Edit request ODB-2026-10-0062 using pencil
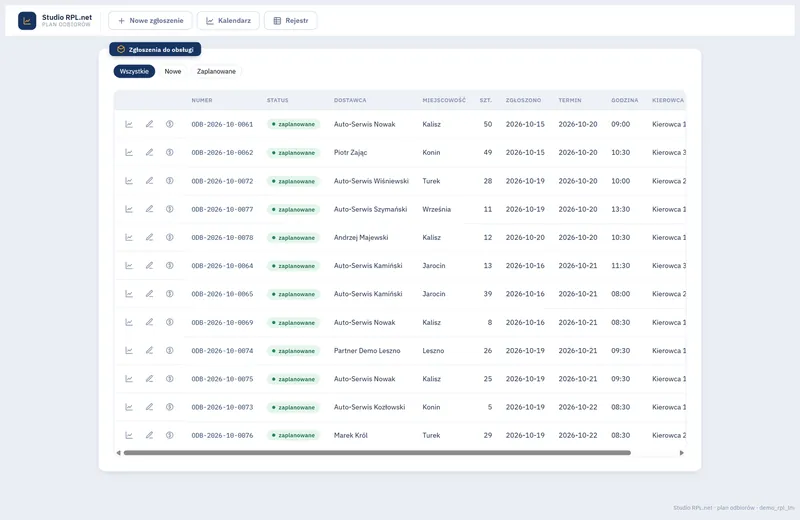 tap(149, 152)
